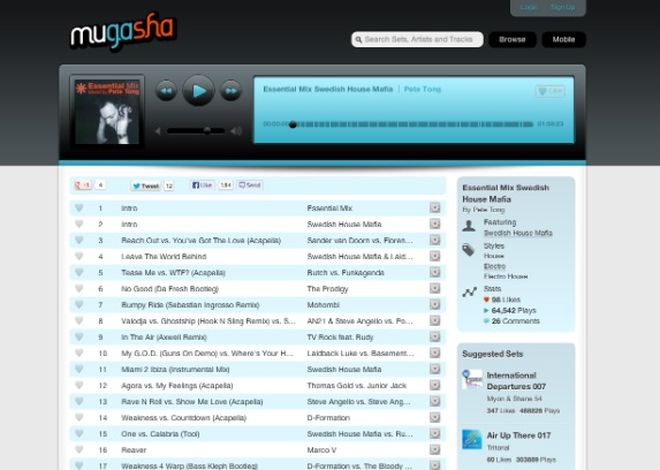Click the Styles tag icon

point(468,250)
